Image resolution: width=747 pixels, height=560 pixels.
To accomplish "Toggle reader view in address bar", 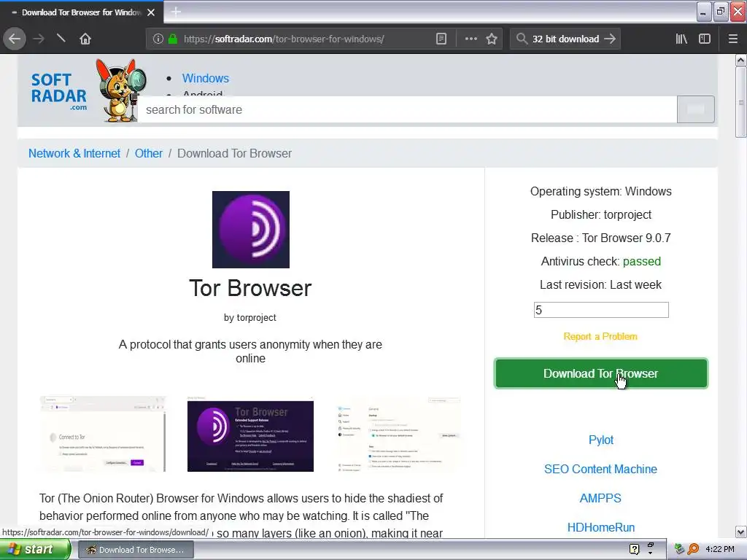I will [x=441, y=39].
